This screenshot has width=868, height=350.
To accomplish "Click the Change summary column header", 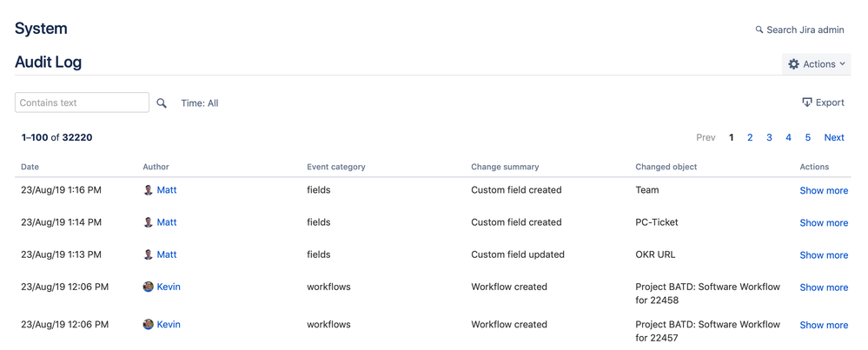I will click(x=505, y=167).
